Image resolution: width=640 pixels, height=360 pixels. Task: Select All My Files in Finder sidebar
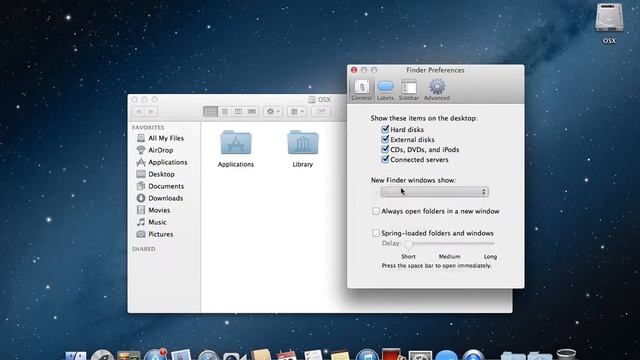point(166,138)
